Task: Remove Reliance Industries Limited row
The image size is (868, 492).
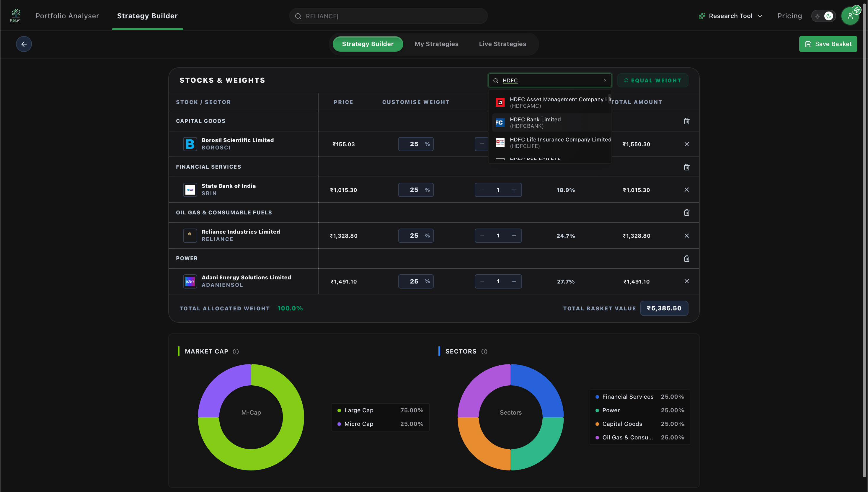Action: tap(686, 236)
